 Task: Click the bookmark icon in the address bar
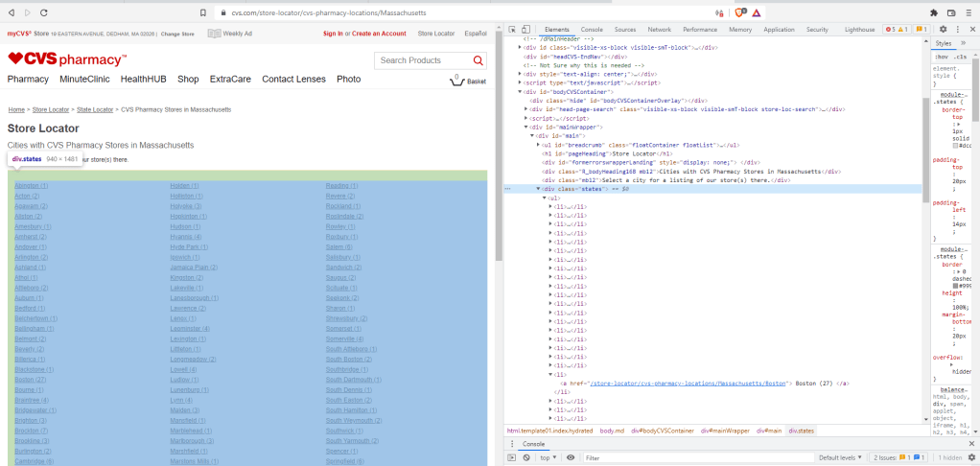(x=203, y=12)
